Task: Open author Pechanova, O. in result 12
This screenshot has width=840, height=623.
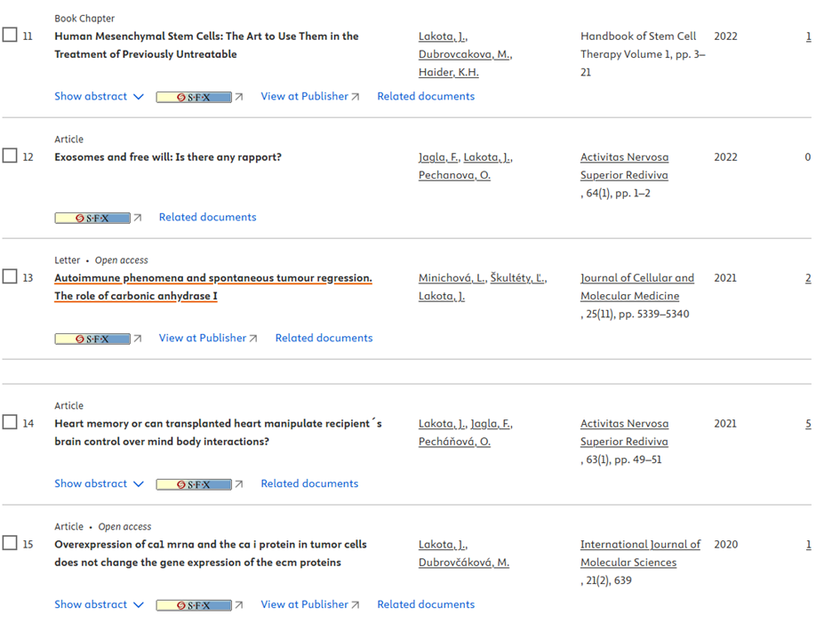Action: (454, 175)
